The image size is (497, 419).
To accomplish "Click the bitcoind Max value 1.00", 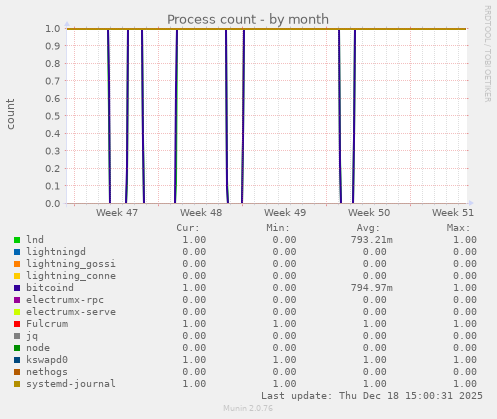I will coord(465,288).
